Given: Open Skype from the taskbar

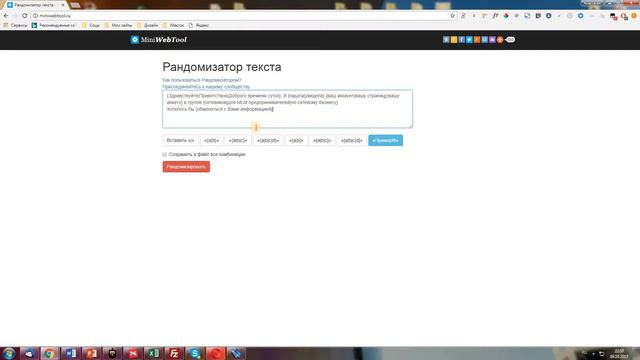Looking at the screenshot, I should (195, 353).
